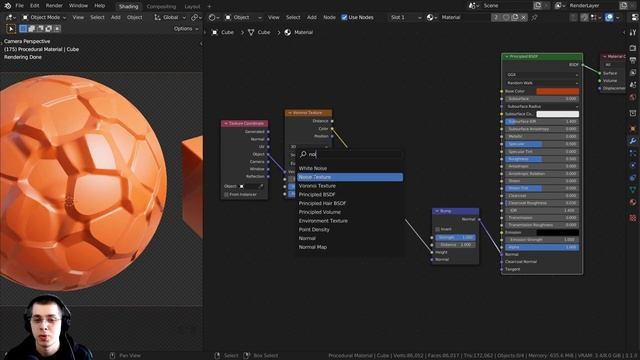Click the Scene name field

pos(506,6)
